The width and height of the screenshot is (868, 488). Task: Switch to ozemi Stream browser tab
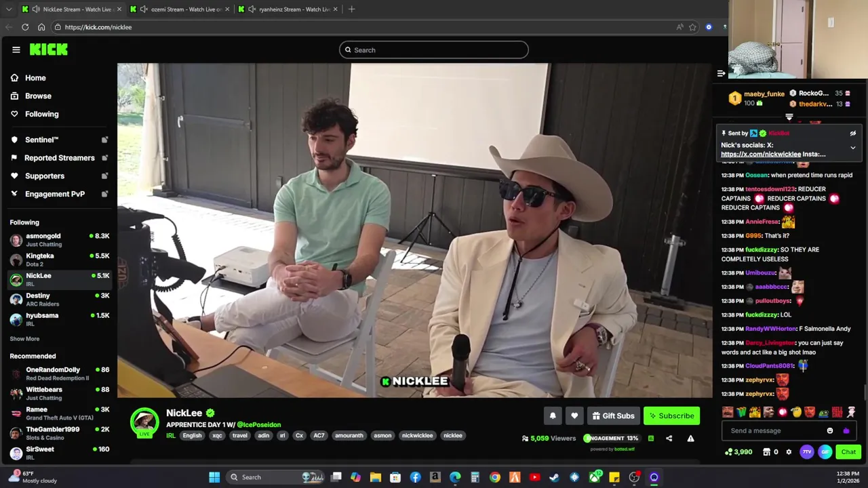click(179, 9)
